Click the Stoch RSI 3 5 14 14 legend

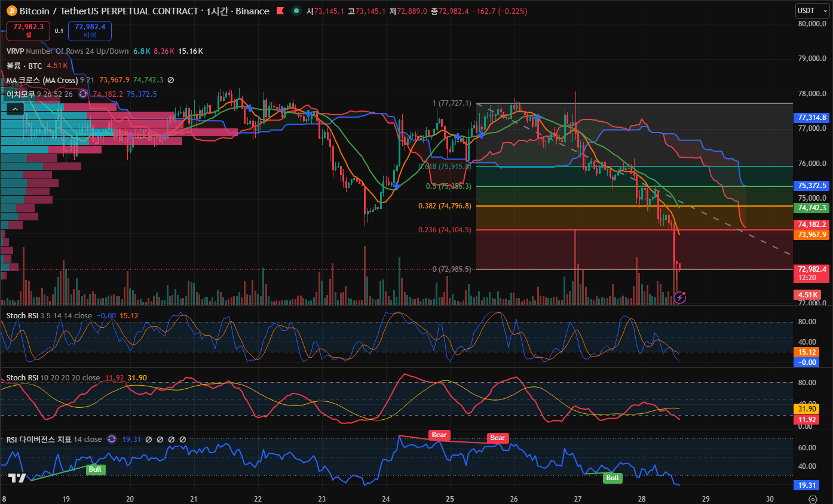point(49,315)
